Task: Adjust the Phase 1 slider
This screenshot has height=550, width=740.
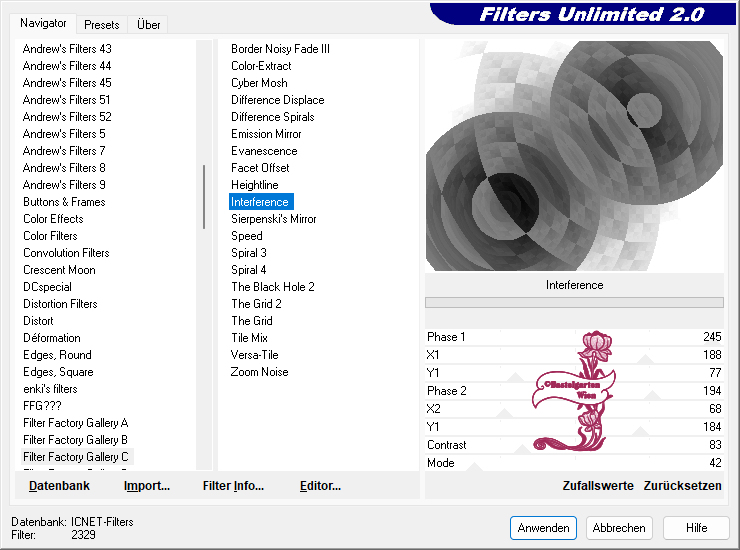Action: [574, 337]
